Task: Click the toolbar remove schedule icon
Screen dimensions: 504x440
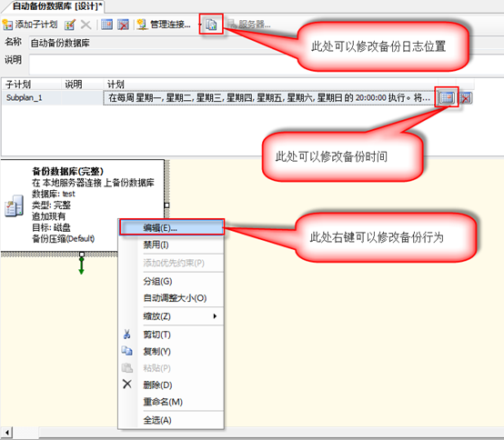Action: 123,25
